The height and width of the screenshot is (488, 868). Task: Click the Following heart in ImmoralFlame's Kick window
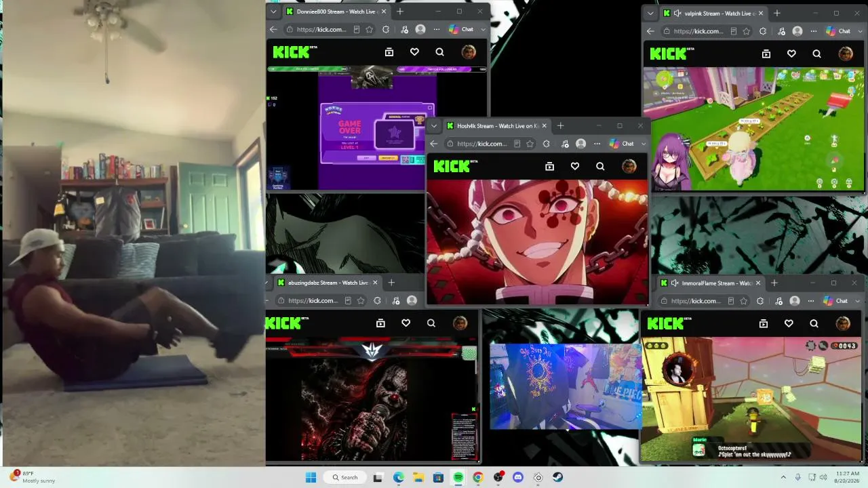pyautogui.click(x=789, y=323)
